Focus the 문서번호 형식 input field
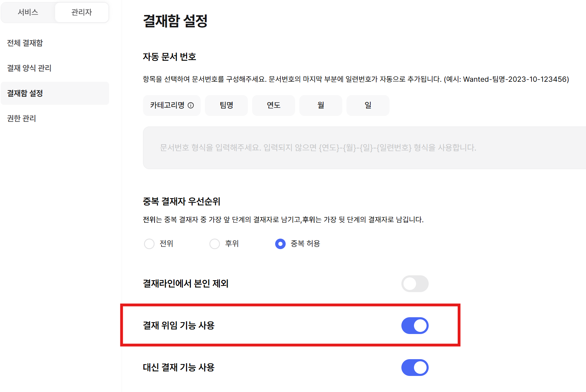The height and width of the screenshot is (392, 586). (364, 148)
